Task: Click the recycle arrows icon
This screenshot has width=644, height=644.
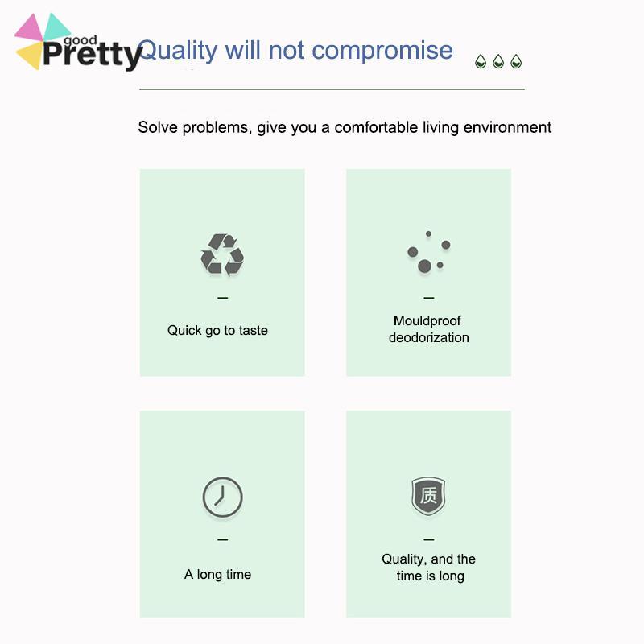Action: click(x=222, y=255)
